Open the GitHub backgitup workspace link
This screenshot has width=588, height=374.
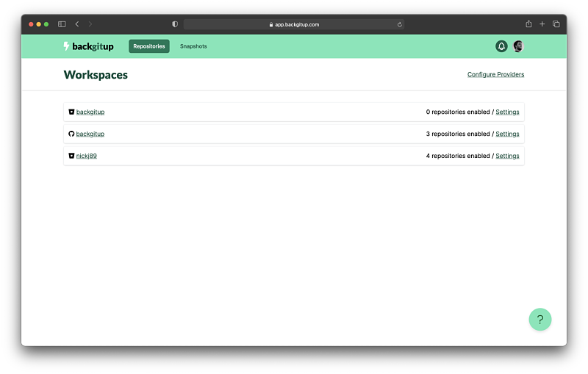click(x=90, y=134)
